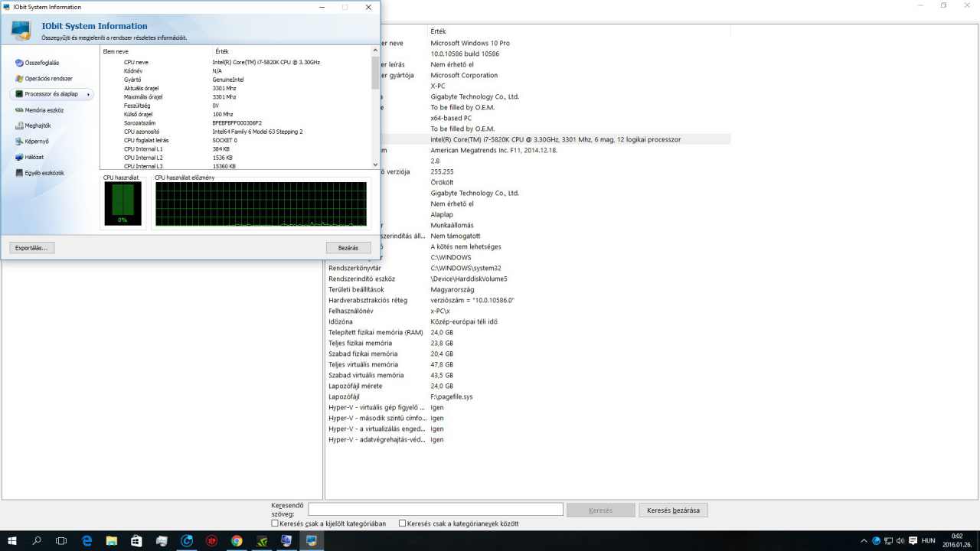Open taskbar search magnifier
The width and height of the screenshot is (980, 551).
37,540
